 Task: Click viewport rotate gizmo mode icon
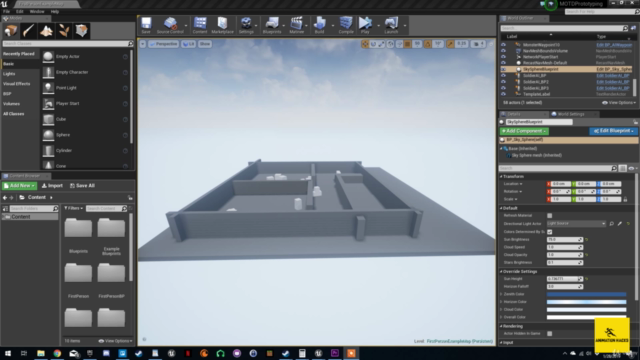pyautogui.click(x=373, y=44)
